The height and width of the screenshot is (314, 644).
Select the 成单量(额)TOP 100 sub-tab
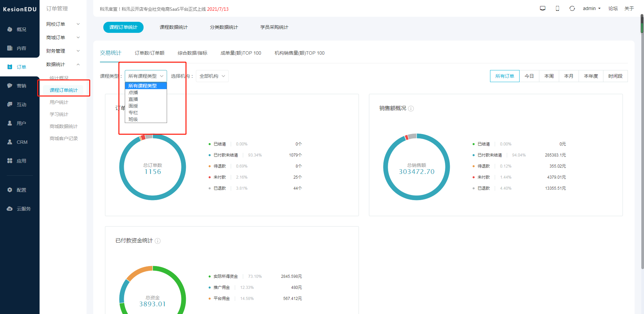click(241, 53)
